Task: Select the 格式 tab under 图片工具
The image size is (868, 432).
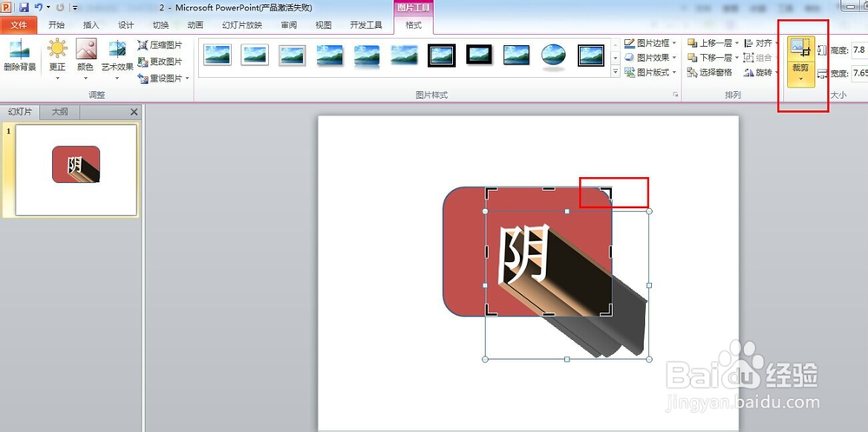Action: 413,25
